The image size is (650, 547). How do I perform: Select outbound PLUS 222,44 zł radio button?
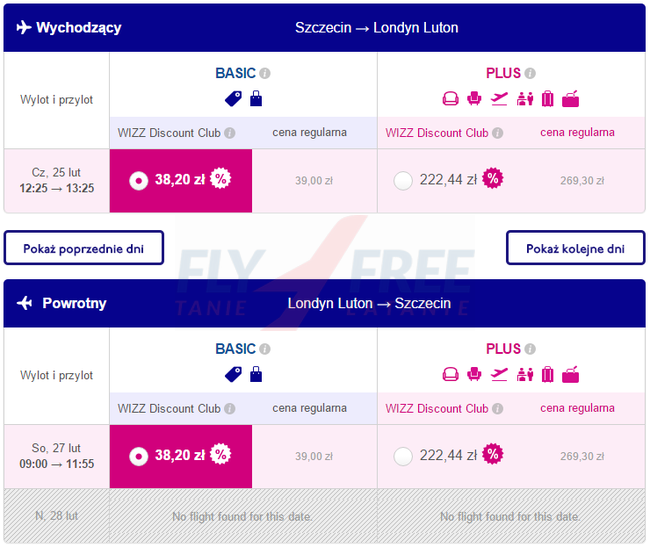click(x=403, y=180)
